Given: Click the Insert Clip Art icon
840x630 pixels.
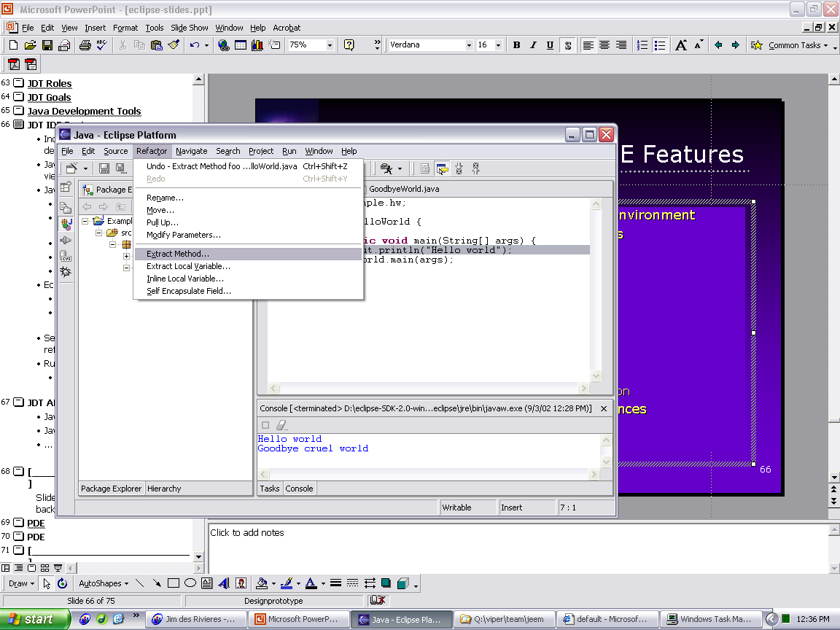Looking at the screenshot, I should click(241, 583).
